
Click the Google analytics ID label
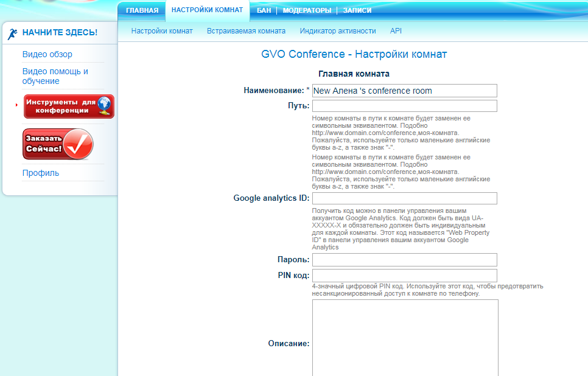point(271,198)
